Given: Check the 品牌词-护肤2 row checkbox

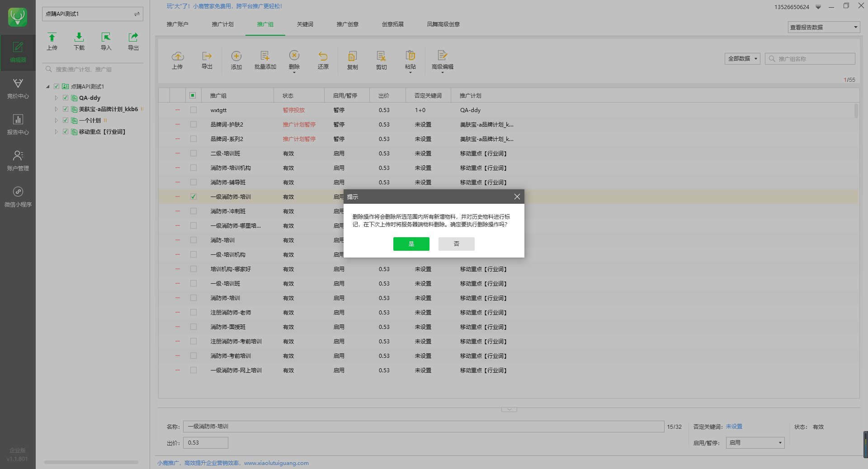Looking at the screenshot, I should (193, 124).
